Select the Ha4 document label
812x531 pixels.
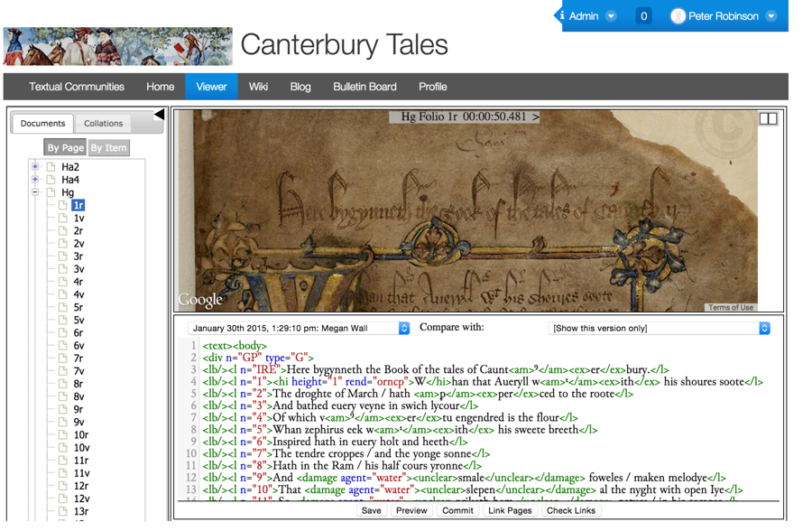click(70, 180)
